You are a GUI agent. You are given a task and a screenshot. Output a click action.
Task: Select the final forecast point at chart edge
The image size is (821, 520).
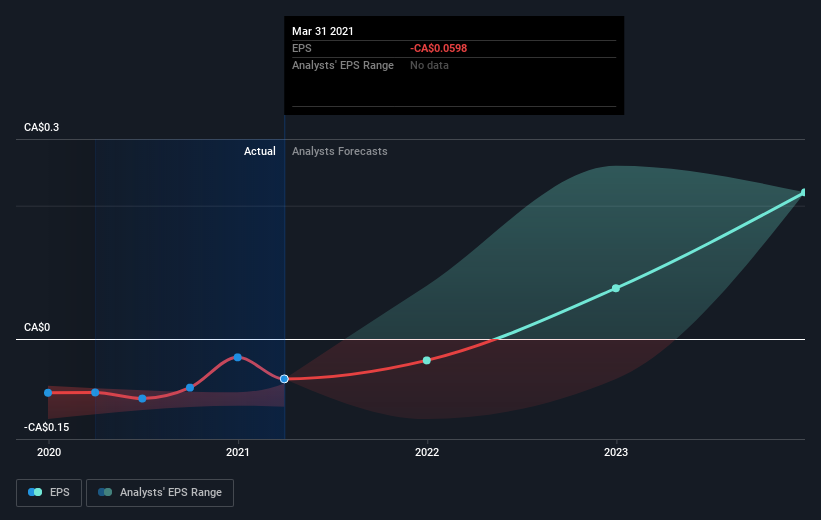pos(804,193)
